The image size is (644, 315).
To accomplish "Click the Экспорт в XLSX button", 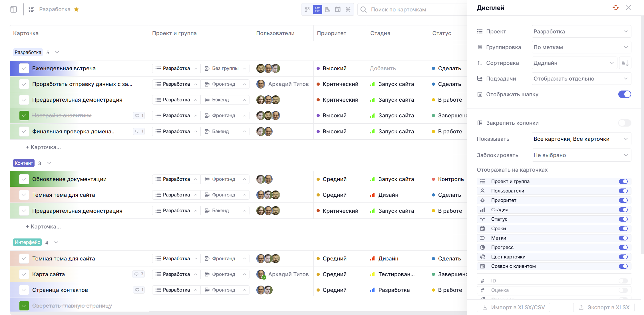I will coord(604,307).
